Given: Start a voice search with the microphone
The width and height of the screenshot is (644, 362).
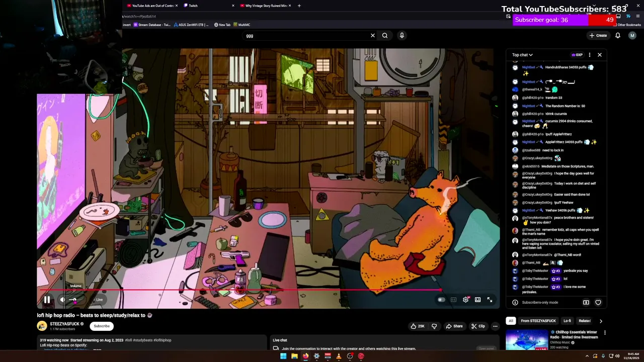Looking at the screenshot, I should (401, 35).
